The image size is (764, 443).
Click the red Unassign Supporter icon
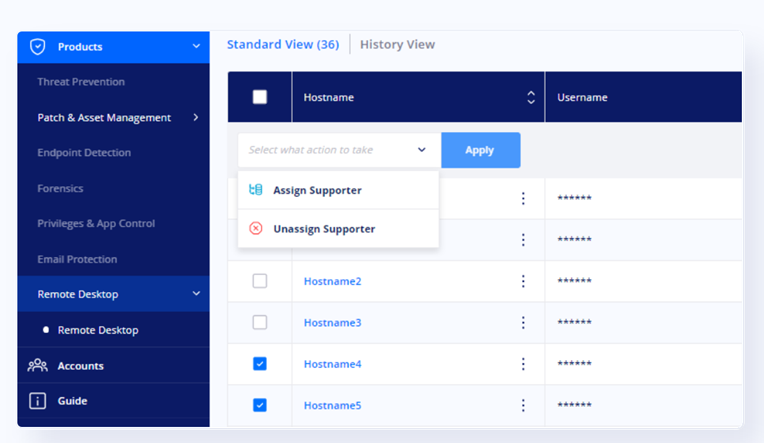(x=256, y=228)
